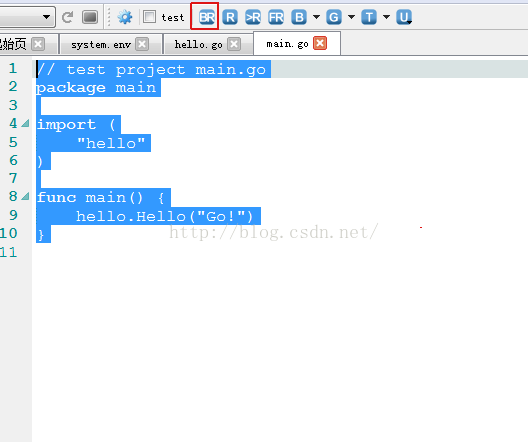Click the B build icon
Image resolution: width=528 pixels, height=442 pixels.
click(x=299, y=17)
